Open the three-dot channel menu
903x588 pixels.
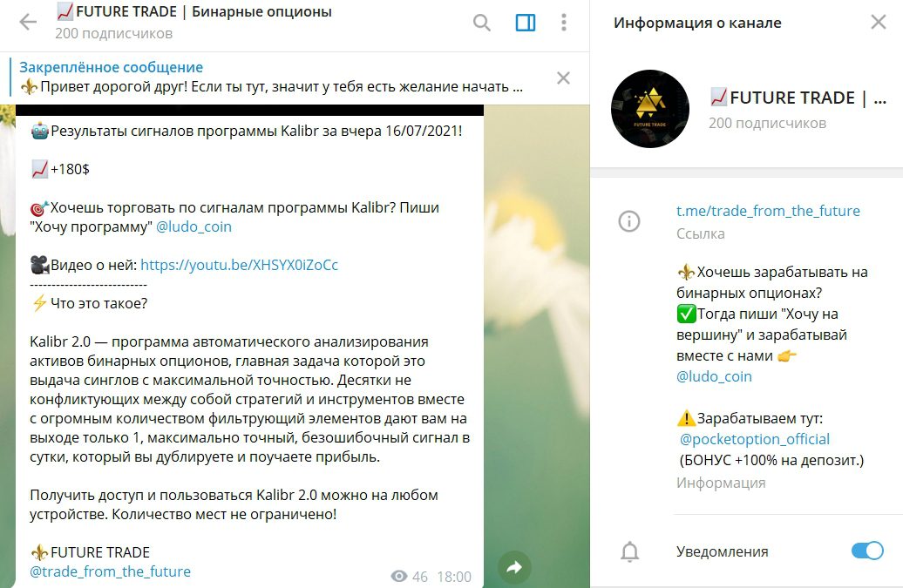pos(564,23)
